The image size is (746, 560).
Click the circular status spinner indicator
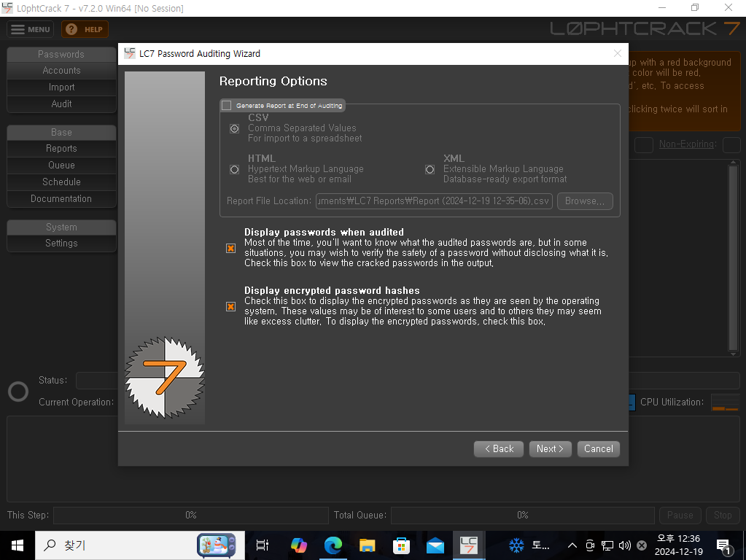click(x=18, y=392)
